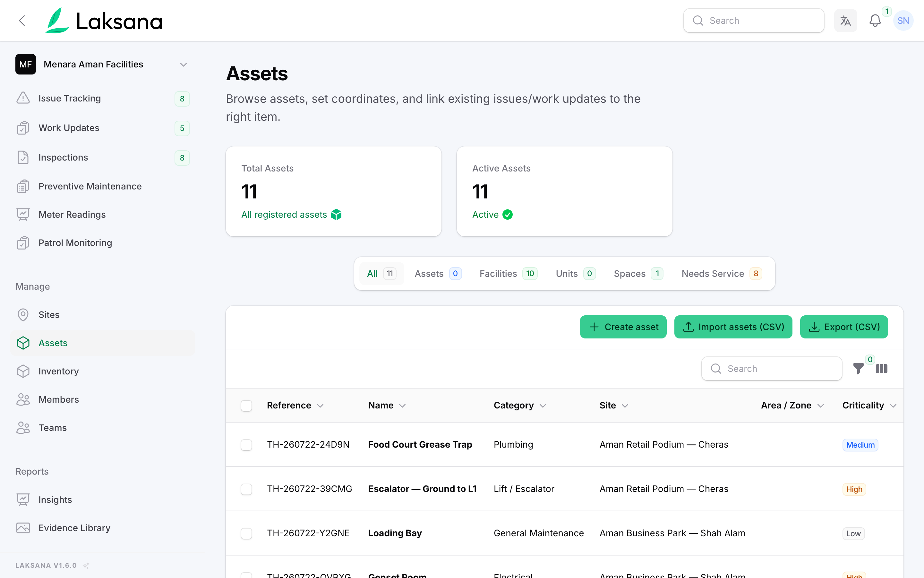Click the Medium criticality badge
This screenshot has width=924, height=578.
860,445
